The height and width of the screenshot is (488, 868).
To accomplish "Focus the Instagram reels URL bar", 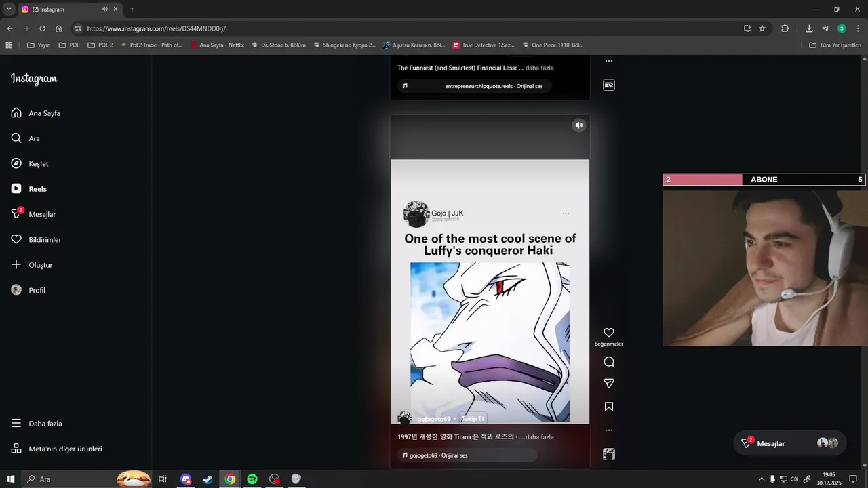I will pyautogui.click(x=407, y=28).
